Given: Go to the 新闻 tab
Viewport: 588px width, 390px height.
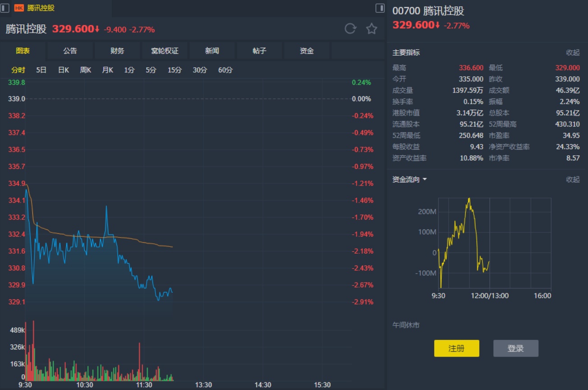Looking at the screenshot, I should [x=212, y=51].
